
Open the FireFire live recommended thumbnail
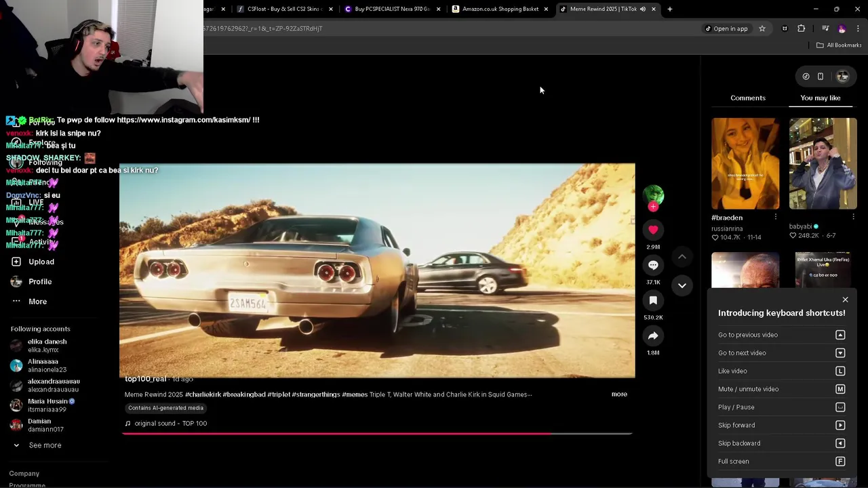(x=823, y=270)
